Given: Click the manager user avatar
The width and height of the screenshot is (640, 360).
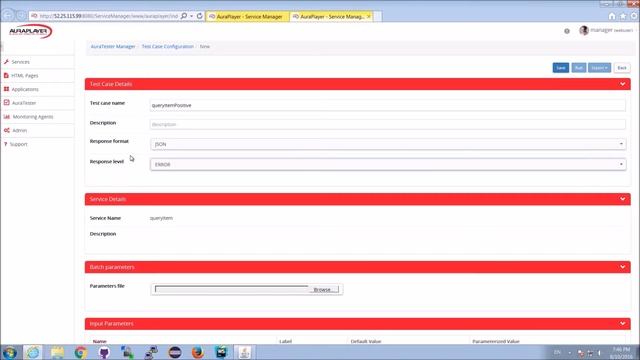Looking at the screenshot, I should [x=584, y=30].
